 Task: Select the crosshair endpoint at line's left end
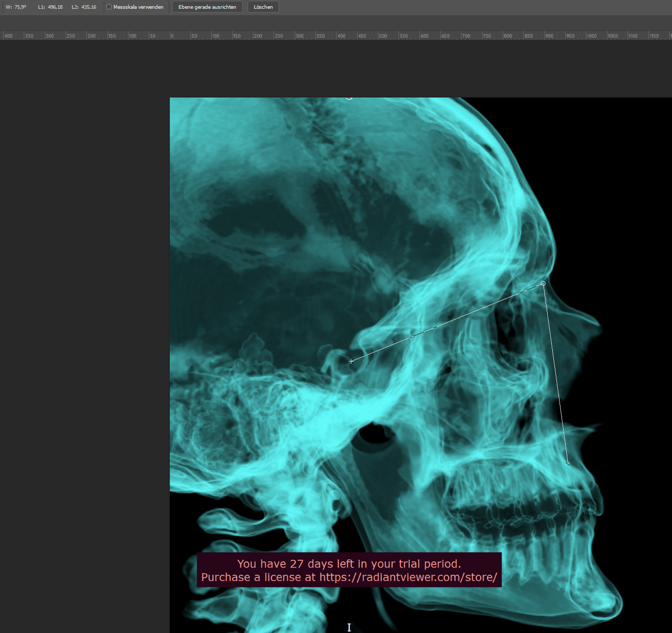point(351,361)
